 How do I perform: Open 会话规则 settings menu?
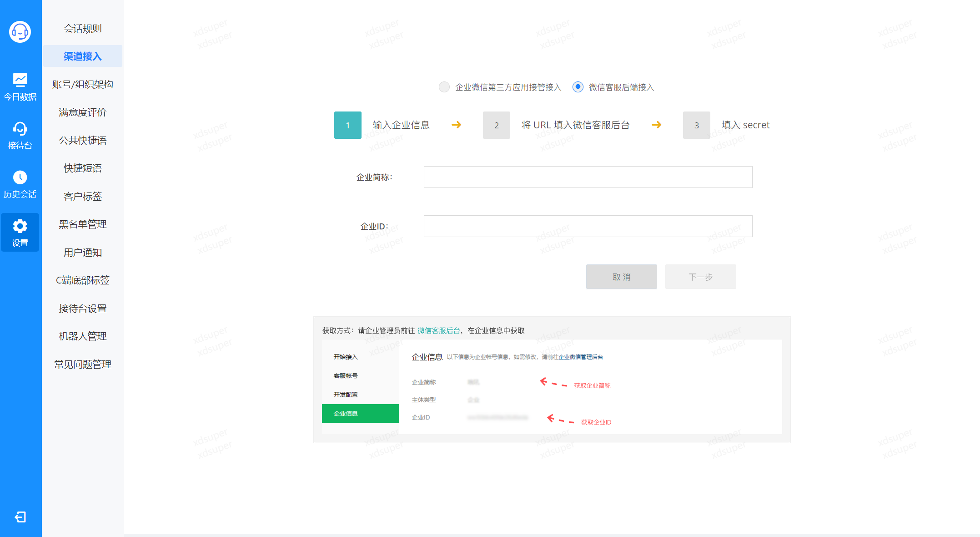coord(83,28)
